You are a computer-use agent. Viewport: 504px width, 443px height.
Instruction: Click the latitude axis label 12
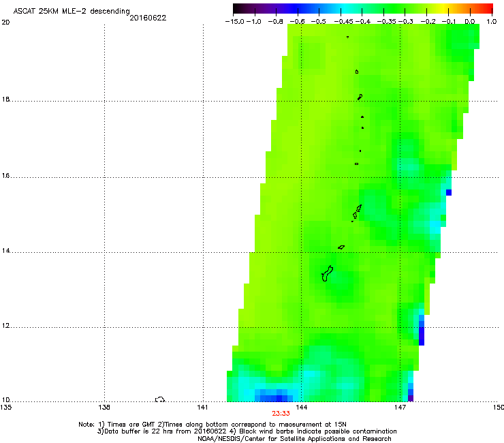coord(5,326)
